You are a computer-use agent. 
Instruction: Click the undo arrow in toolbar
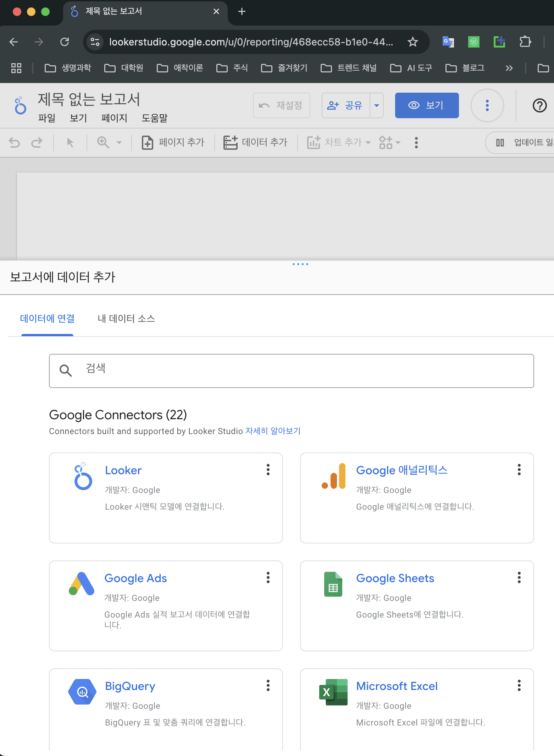14,143
